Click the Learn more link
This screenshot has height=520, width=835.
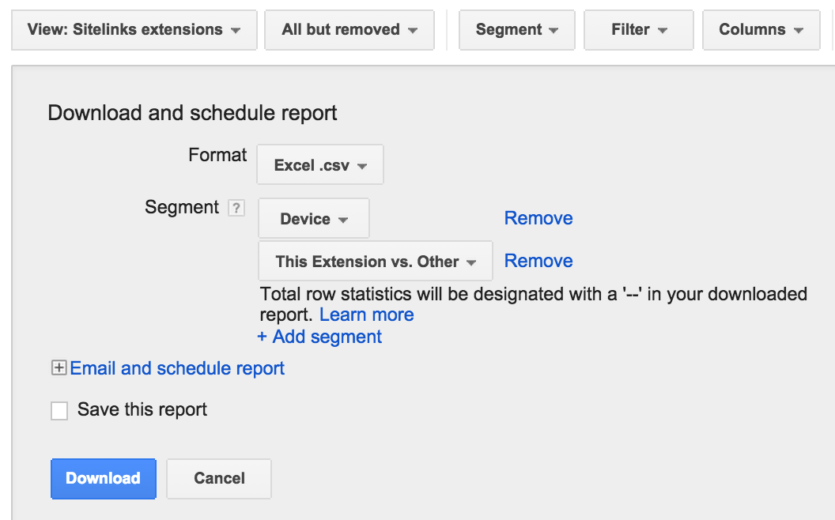pyautogui.click(x=366, y=315)
